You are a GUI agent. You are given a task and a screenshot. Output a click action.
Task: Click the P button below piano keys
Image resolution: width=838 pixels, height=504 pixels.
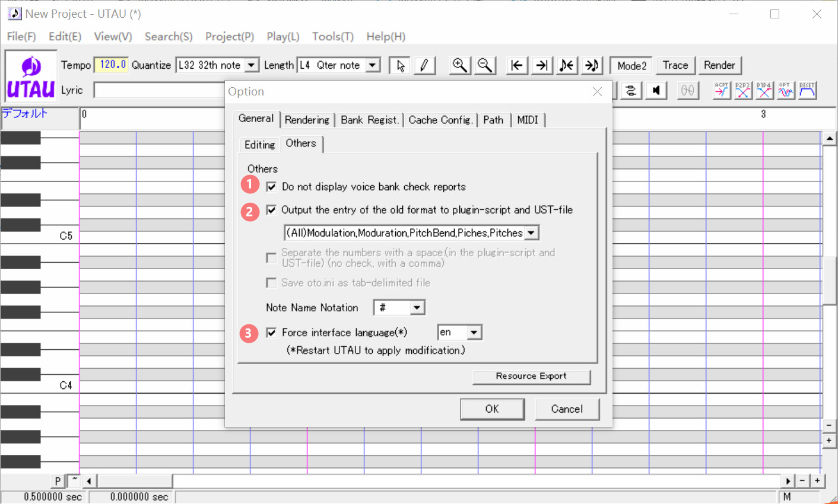coord(58,481)
